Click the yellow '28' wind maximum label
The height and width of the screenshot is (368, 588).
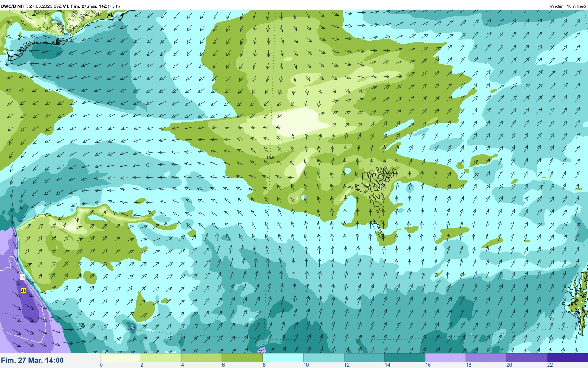pyautogui.click(x=23, y=290)
